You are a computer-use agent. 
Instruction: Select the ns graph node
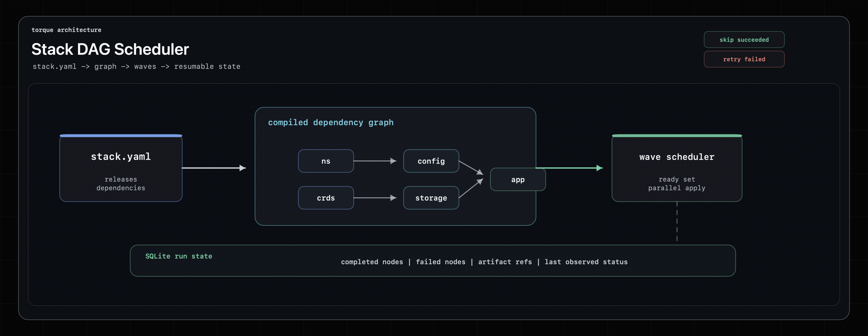click(326, 161)
